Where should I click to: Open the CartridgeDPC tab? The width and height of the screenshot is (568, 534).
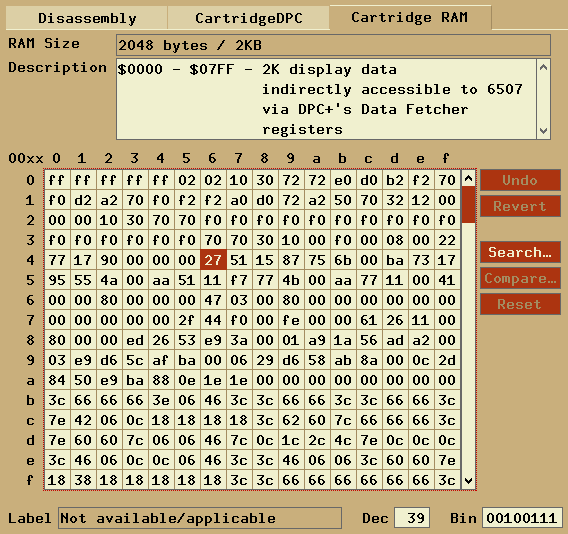click(248, 18)
